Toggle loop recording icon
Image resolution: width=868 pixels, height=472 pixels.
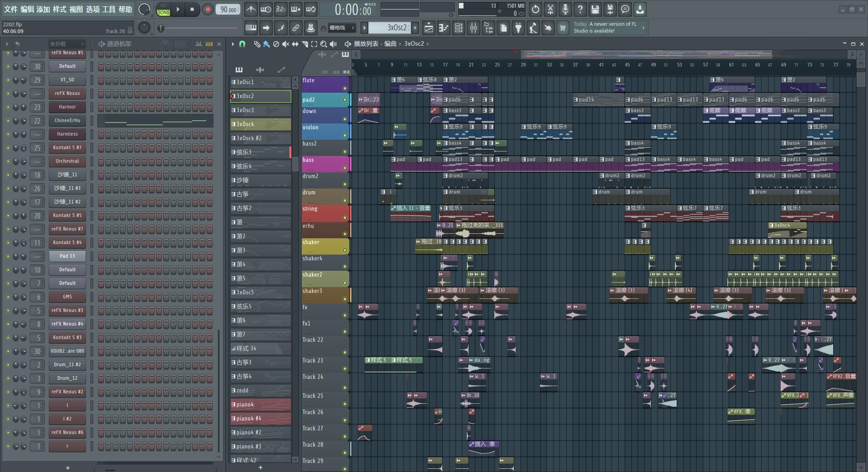(x=311, y=9)
